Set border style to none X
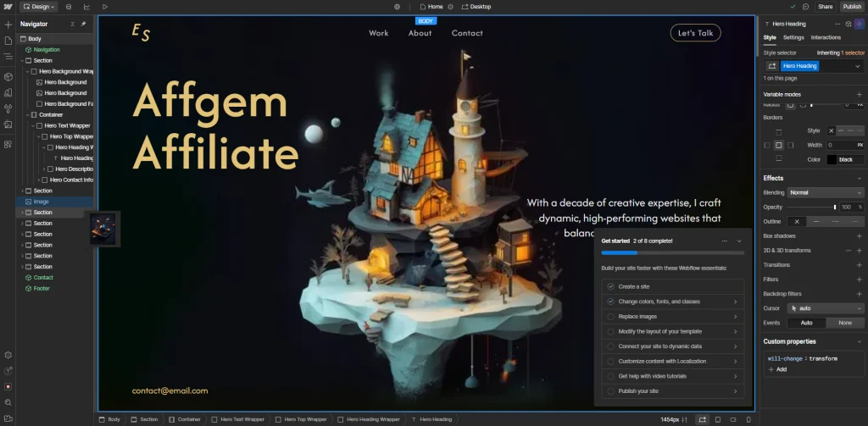The width and height of the screenshot is (868, 426). pos(831,130)
